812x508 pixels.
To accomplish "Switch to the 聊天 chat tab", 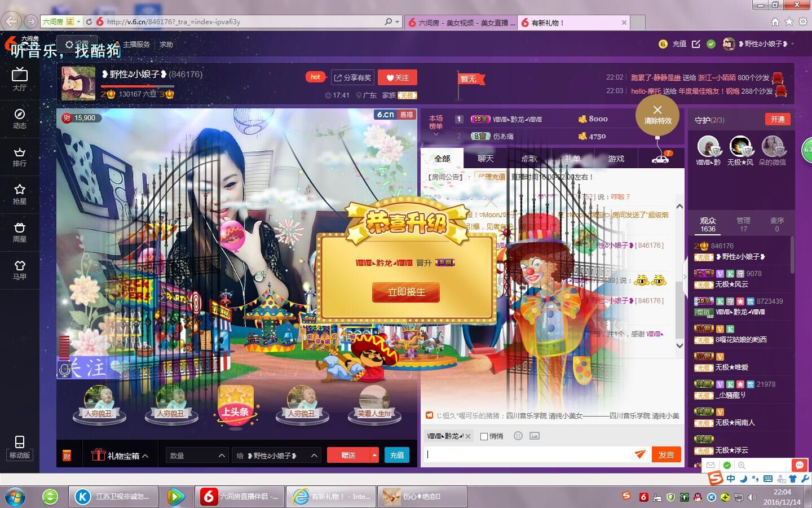I will [x=486, y=159].
